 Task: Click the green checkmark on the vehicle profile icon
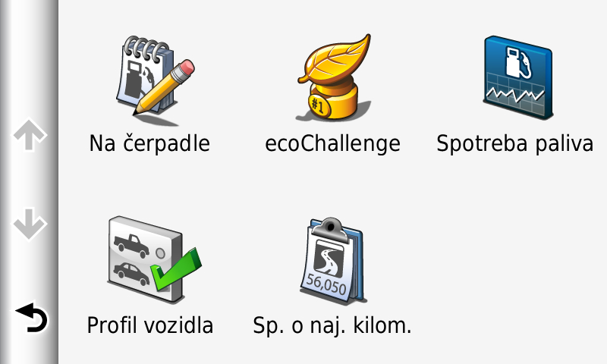coord(176,270)
